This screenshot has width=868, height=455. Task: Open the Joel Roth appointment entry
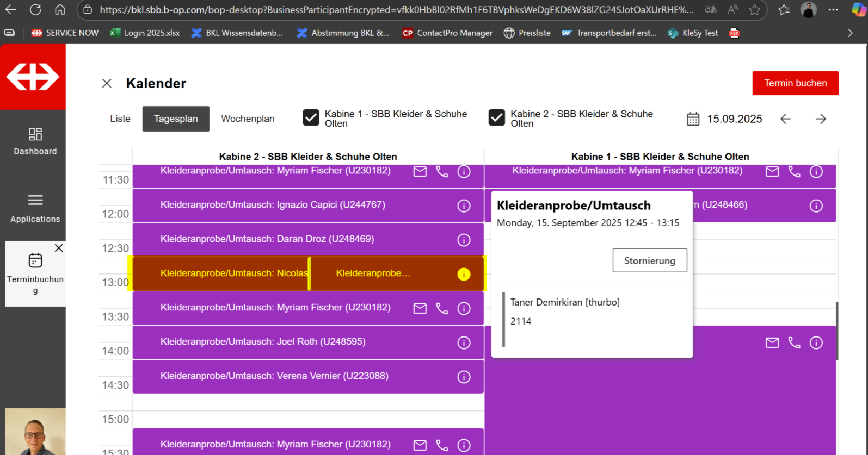pos(263,342)
